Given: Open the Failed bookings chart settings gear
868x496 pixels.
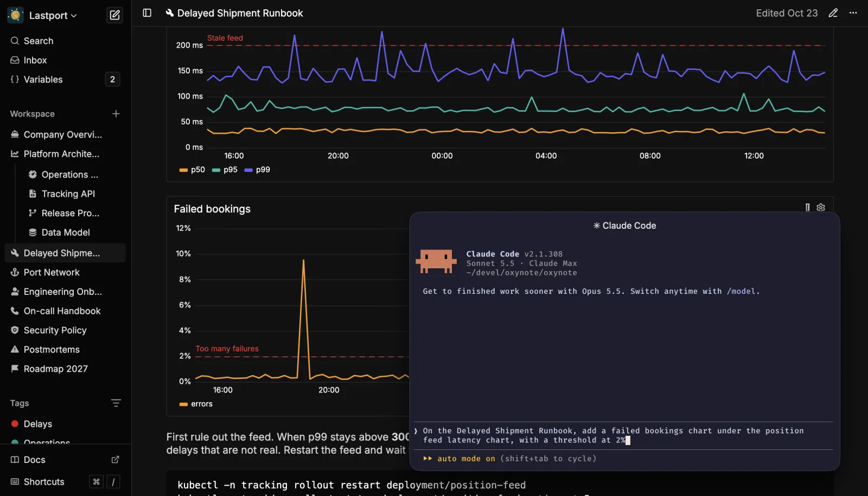Looking at the screenshot, I should [x=821, y=207].
